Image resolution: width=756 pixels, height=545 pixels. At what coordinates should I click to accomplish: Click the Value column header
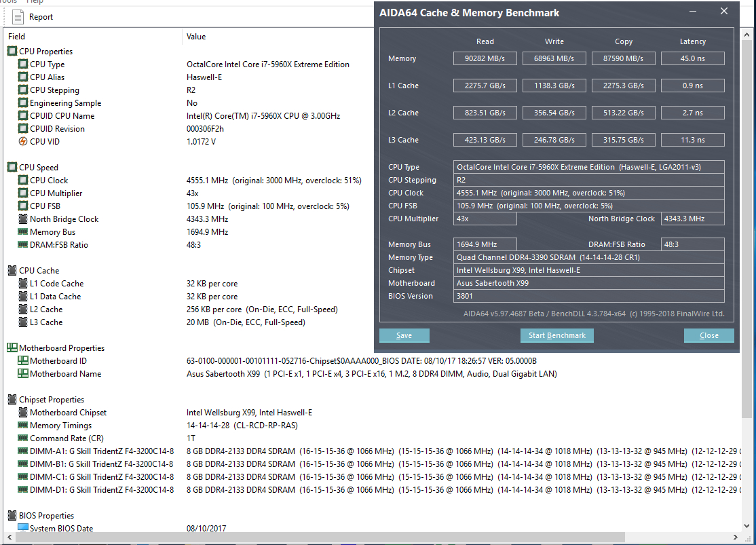click(x=196, y=37)
